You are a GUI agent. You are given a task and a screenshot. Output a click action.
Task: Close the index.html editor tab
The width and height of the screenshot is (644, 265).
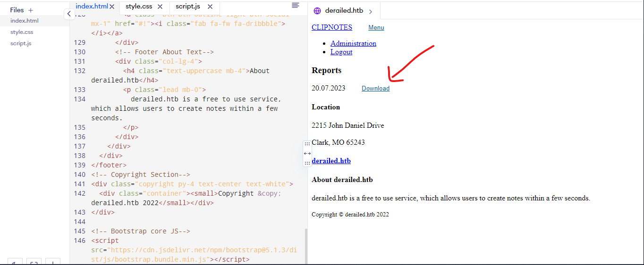tap(112, 7)
